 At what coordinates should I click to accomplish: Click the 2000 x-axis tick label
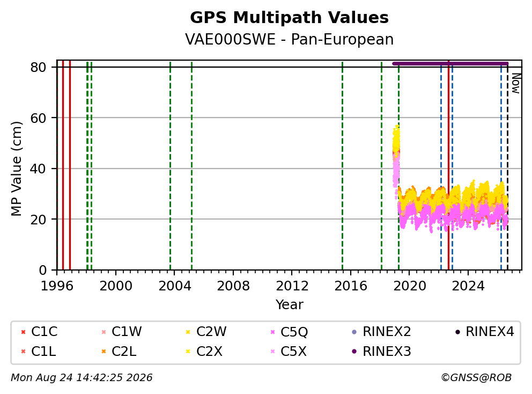click(x=116, y=286)
